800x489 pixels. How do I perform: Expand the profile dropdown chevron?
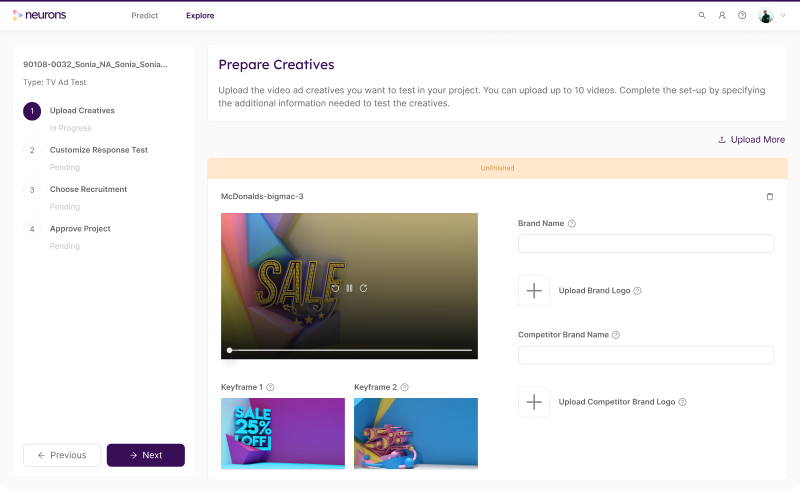point(783,15)
